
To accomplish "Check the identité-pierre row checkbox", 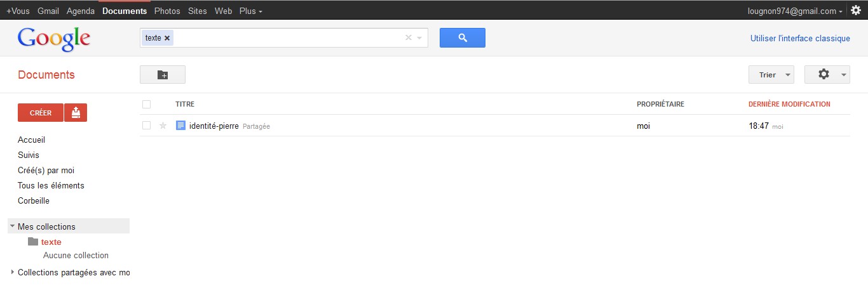I will click(147, 126).
